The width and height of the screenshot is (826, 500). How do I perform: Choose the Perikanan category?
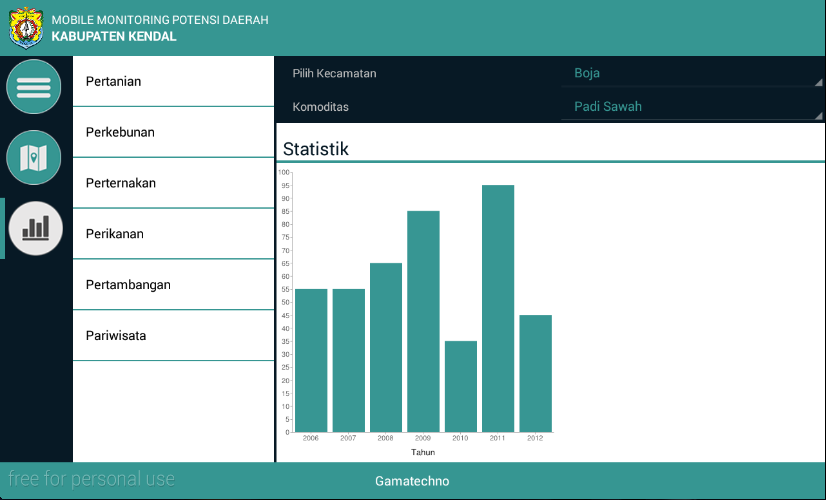173,234
